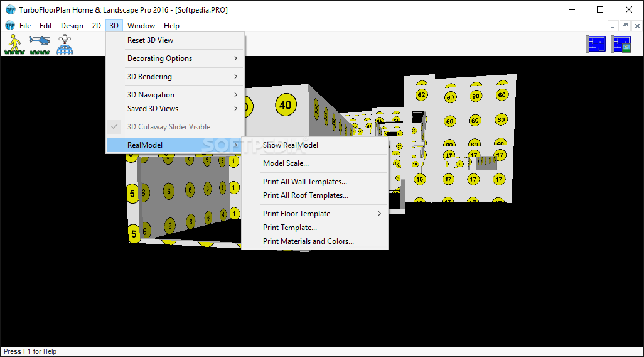The width and height of the screenshot is (644, 357).
Task: Open the 2D menu
Action: pyautogui.click(x=97, y=26)
